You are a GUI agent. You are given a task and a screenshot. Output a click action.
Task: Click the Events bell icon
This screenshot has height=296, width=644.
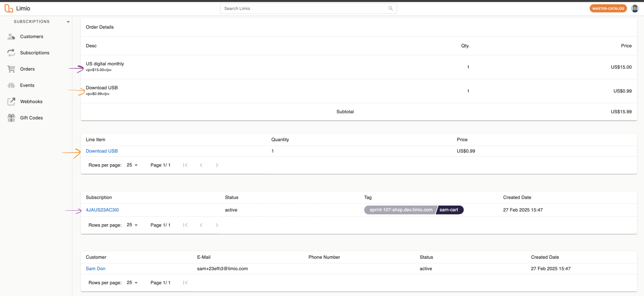click(x=11, y=85)
